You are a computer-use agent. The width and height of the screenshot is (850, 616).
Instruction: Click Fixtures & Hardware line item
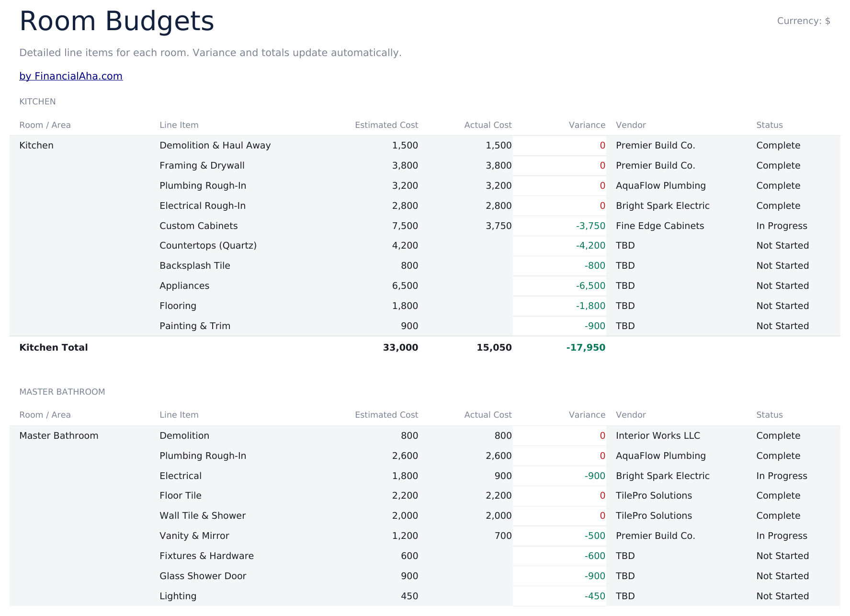(207, 556)
